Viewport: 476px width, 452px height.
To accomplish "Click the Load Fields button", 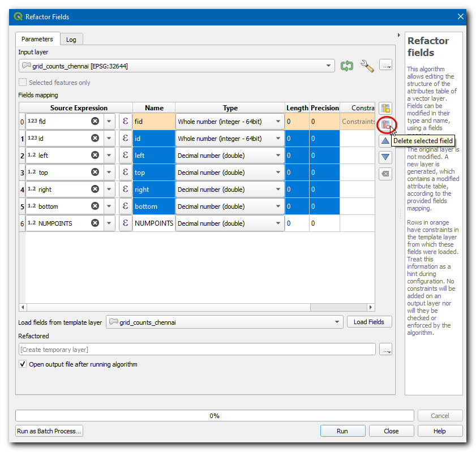I will pos(368,322).
